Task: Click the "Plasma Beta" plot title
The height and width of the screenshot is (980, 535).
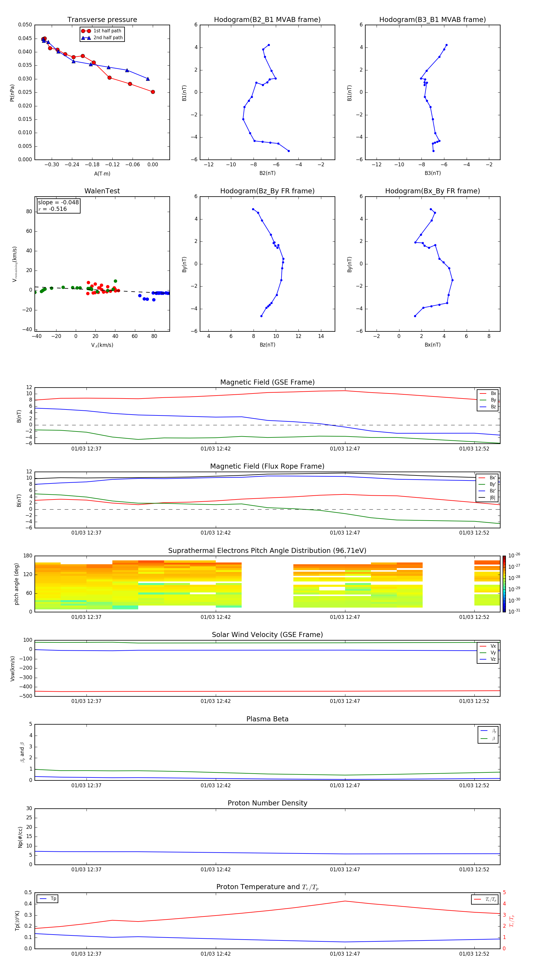Action: 267,719
